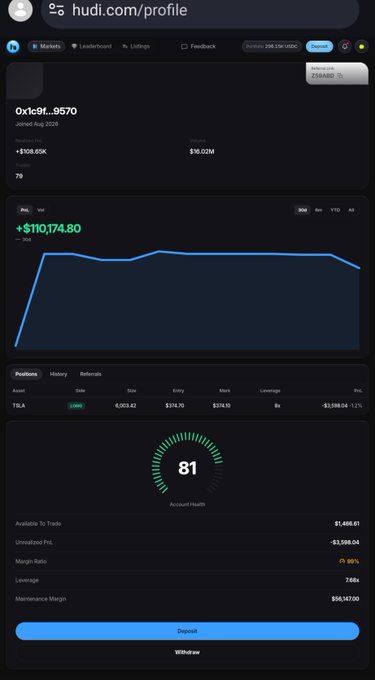Click the position PnL -$3,598.04

[335, 405]
